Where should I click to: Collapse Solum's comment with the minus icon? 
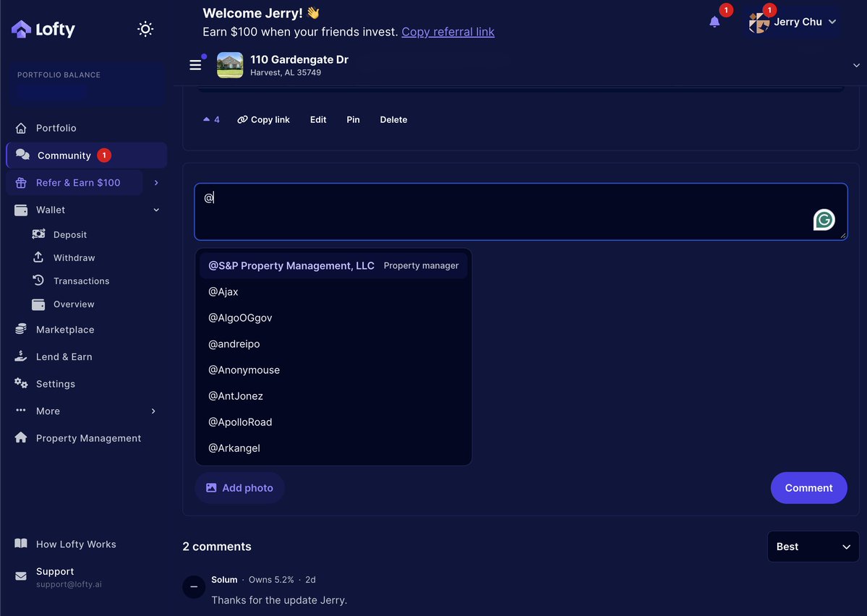tap(194, 586)
